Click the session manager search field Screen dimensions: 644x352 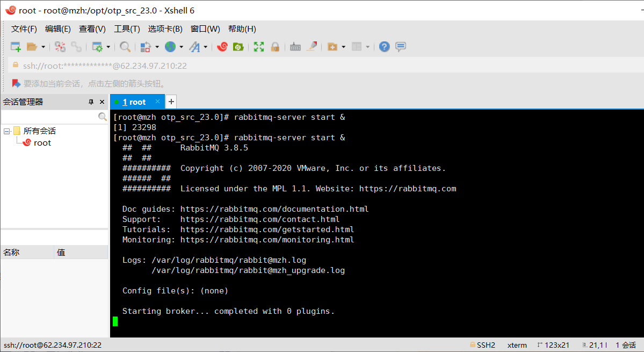pyautogui.click(x=50, y=117)
